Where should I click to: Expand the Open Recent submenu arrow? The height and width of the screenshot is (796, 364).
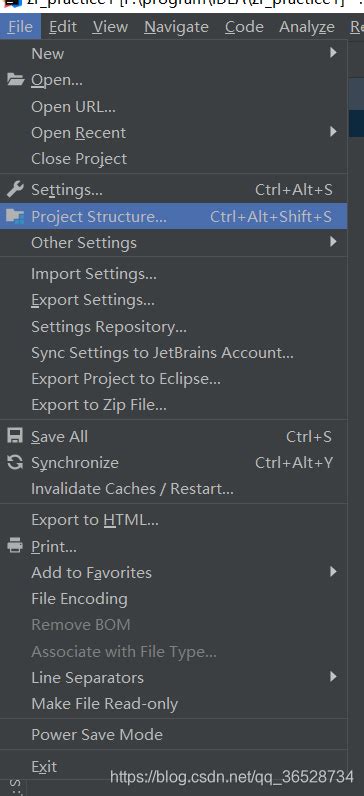tap(333, 132)
